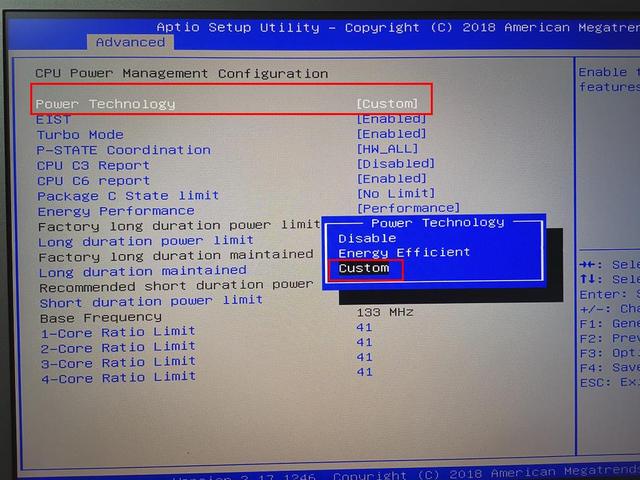Open the Advanced tab
Image resolution: width=640 pixels, height=480 pixels.
tap(130, 42)
